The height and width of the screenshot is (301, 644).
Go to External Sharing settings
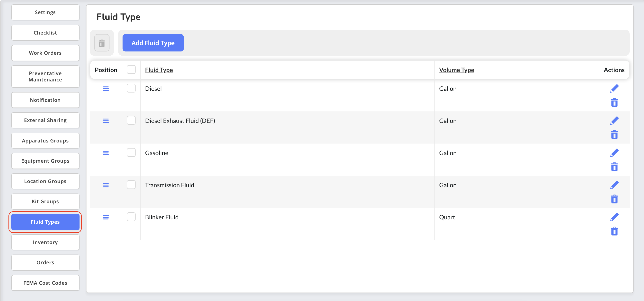(45, 120)
